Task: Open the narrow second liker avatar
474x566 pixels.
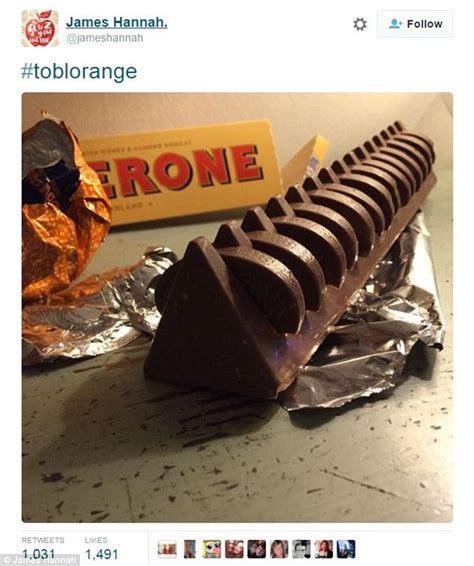Action: click(x=190, y=549)
